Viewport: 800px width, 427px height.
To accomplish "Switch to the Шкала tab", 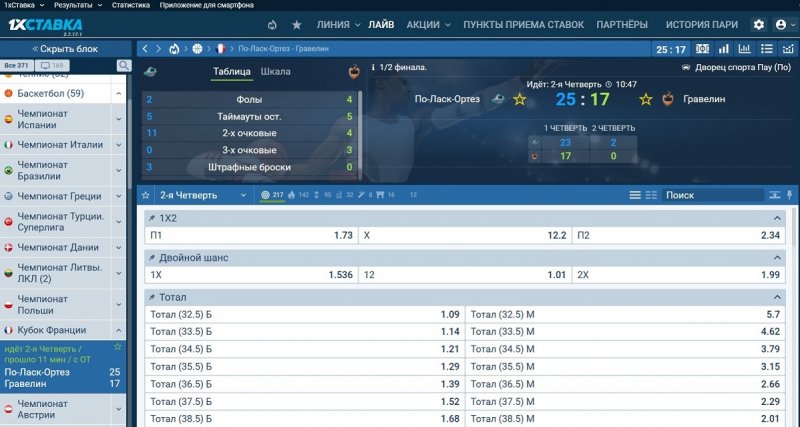I will 275,72.
